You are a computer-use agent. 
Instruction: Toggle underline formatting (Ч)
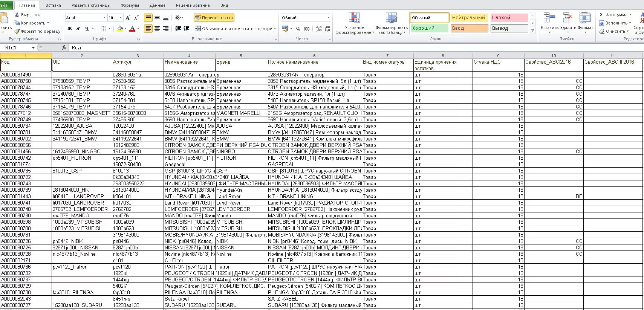coord(87,29)
